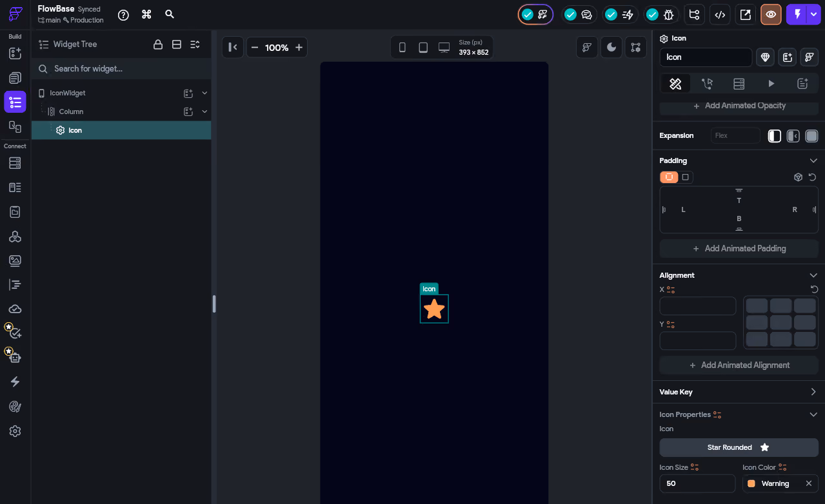Expand the Value Key section

[x=813, y=392]
